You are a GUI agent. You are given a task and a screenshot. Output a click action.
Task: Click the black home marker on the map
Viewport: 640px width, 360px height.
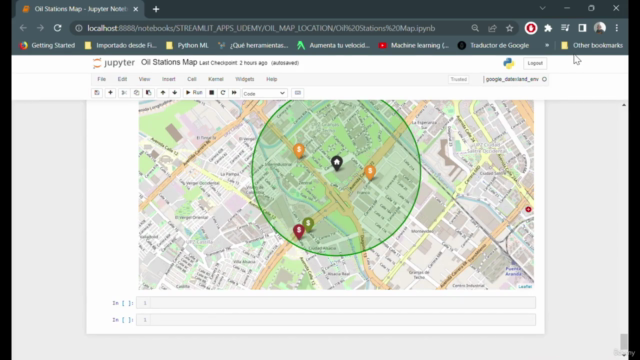tap(337, 163)
